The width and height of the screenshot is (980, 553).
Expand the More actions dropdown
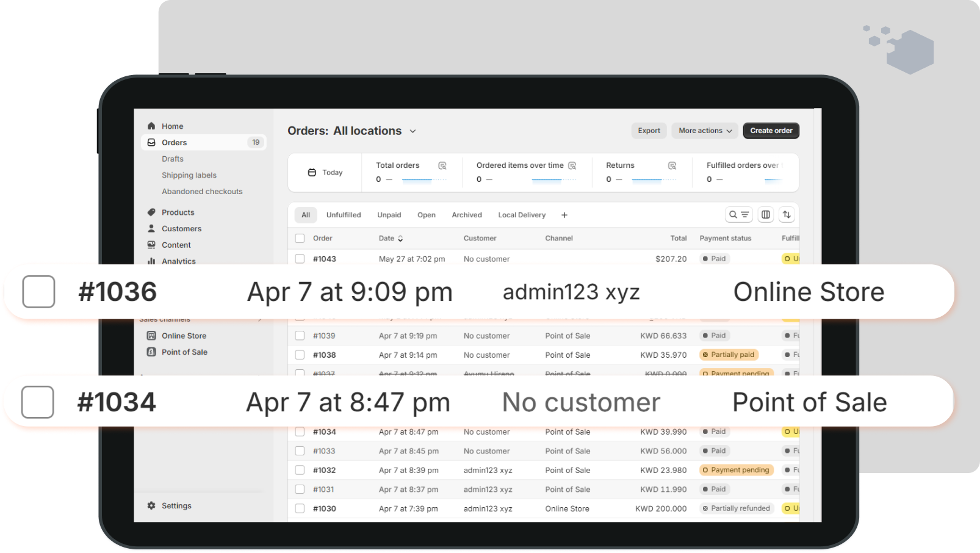coord(704,131)
